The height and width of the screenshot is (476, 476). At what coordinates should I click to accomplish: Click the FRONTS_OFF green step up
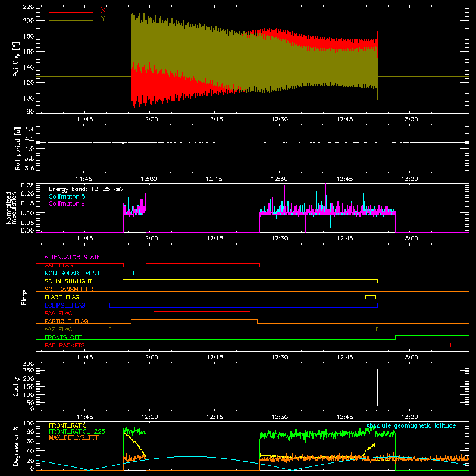point(395,337)
